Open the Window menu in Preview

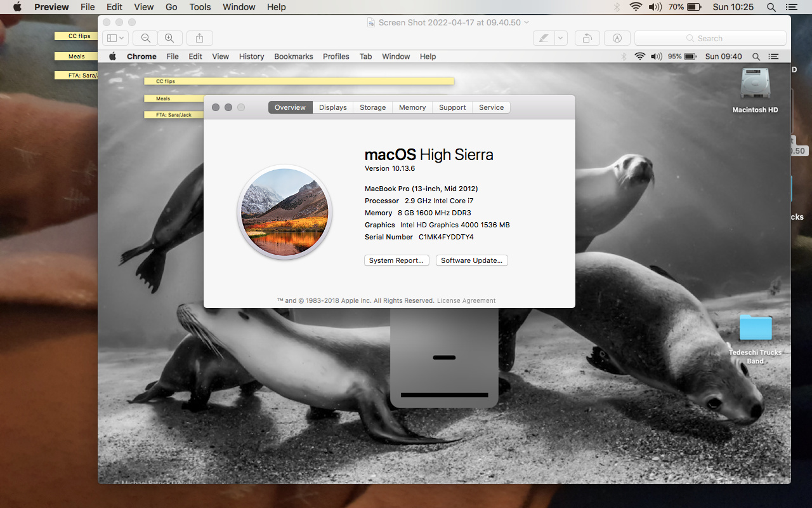click(239, 7)
